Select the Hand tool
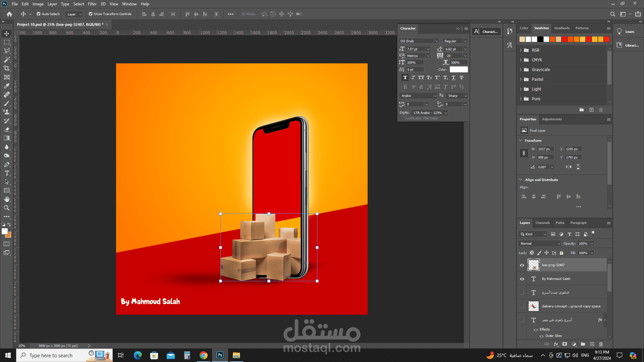Image resolution: width=644 pixels, height=362 pixels. pos(7,199)
